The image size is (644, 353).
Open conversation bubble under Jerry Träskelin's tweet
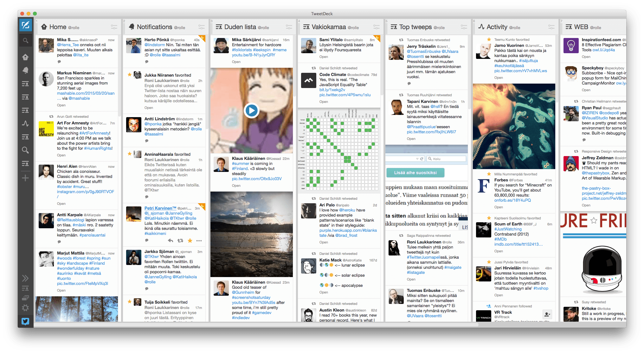(409, 84)
